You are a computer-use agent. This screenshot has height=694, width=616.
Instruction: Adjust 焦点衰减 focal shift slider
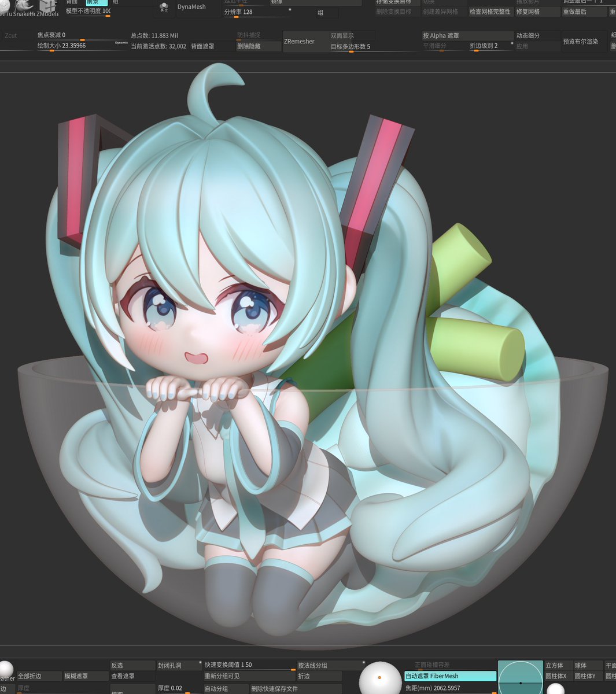(x=81, y=36)
